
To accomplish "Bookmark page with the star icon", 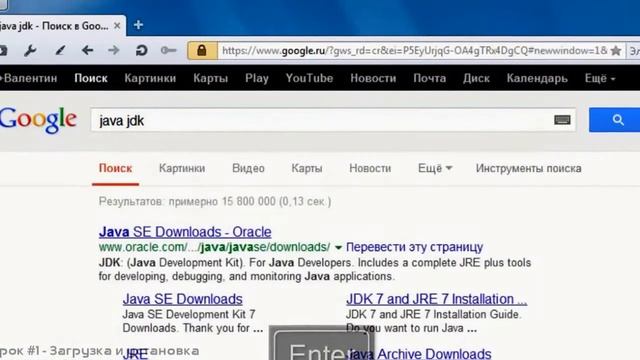I will [616, 51].
